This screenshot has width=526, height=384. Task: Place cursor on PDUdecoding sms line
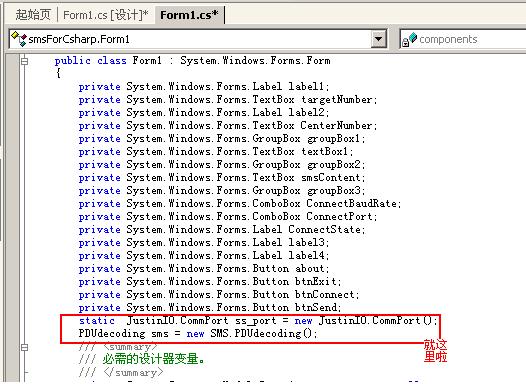pos(198,334)
